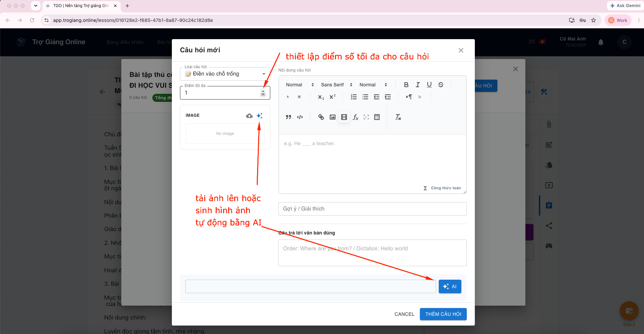Screen dimensions: 644x334
Task: Bookmark this page with the star icon
Action: point(593,20)
